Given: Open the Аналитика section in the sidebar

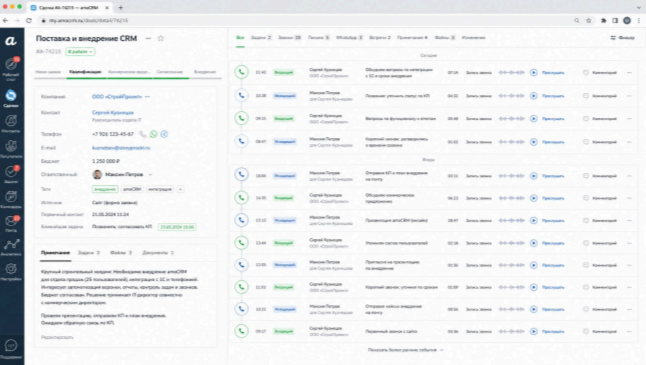Looking at the screenshot, I should point(11,247).
